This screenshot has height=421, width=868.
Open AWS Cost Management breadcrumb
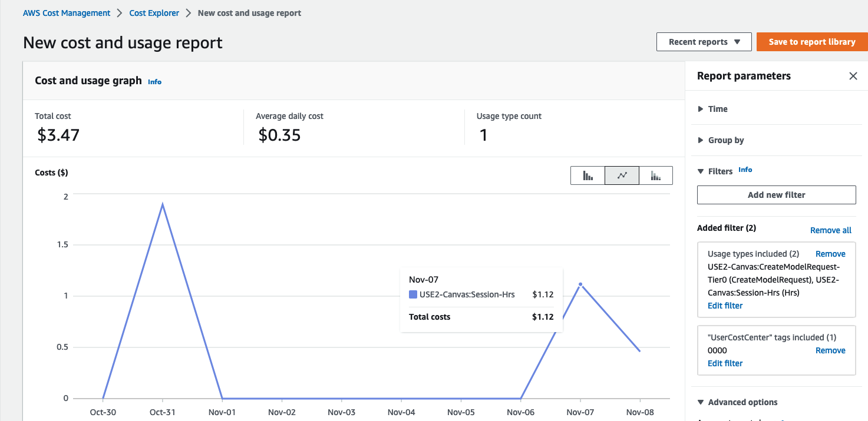[x=67, y=13]
